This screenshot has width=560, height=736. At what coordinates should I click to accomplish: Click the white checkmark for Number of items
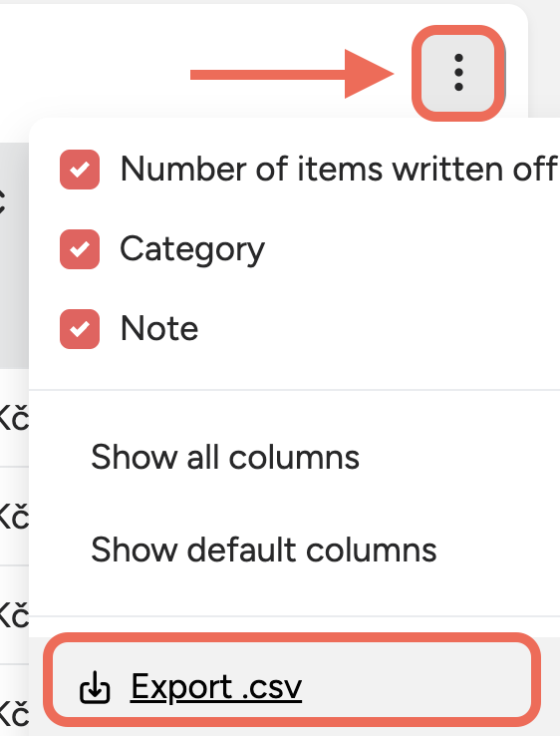[x=80, y=170]
